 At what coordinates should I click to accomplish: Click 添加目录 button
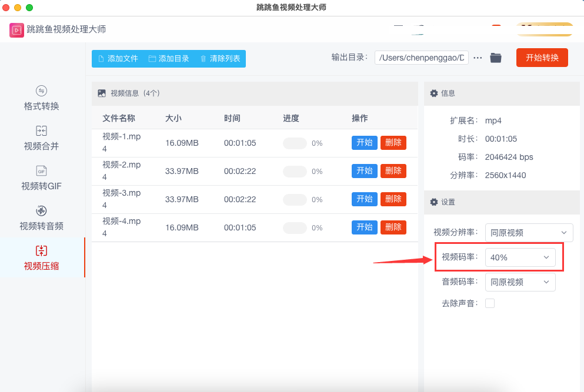169,59
